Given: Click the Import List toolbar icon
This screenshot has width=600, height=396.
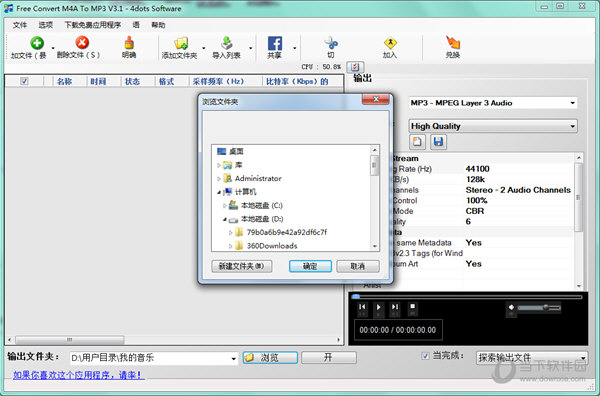Looking at the screenshot, I should [227, 43].
